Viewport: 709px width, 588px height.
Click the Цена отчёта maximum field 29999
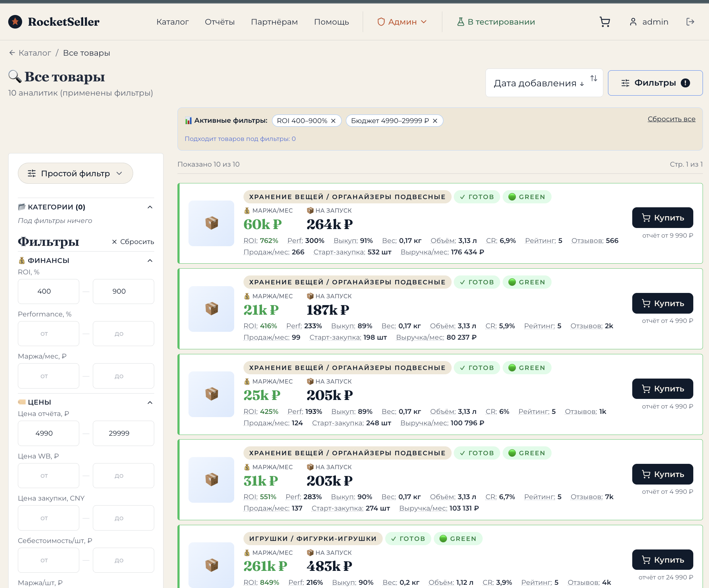click(x=124, y=434)
